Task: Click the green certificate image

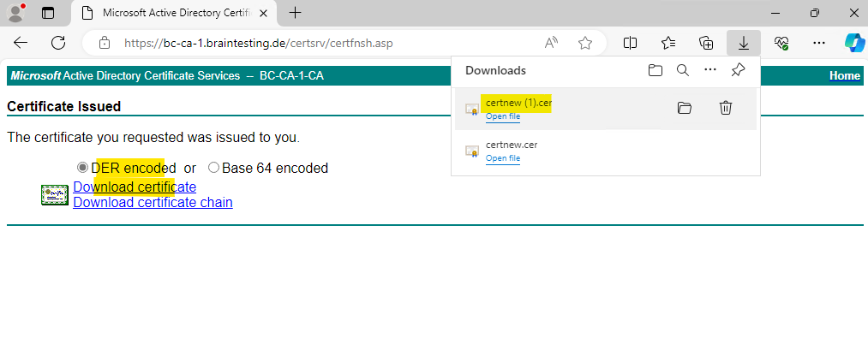Action: tap(55, 195)
